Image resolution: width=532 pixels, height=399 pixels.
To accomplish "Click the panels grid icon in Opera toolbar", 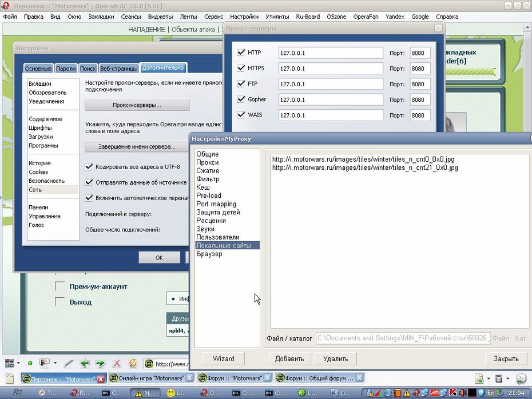I will (9, 363).
